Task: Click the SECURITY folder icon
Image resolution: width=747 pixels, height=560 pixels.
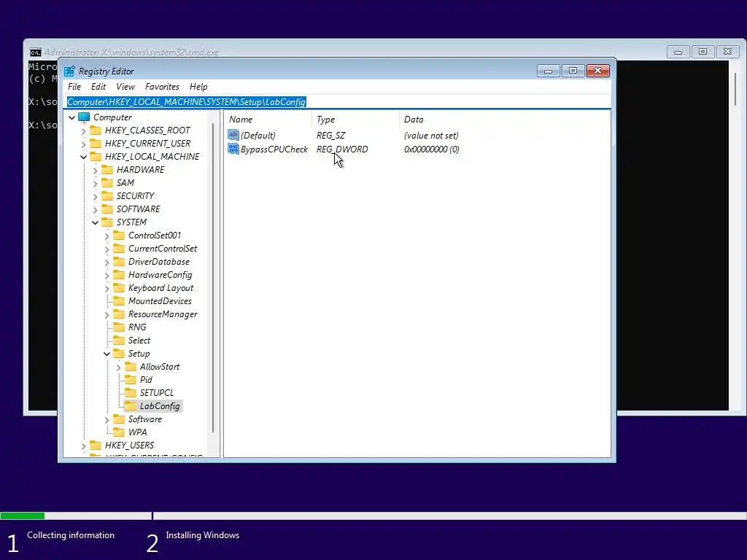Action: point(107,195)
